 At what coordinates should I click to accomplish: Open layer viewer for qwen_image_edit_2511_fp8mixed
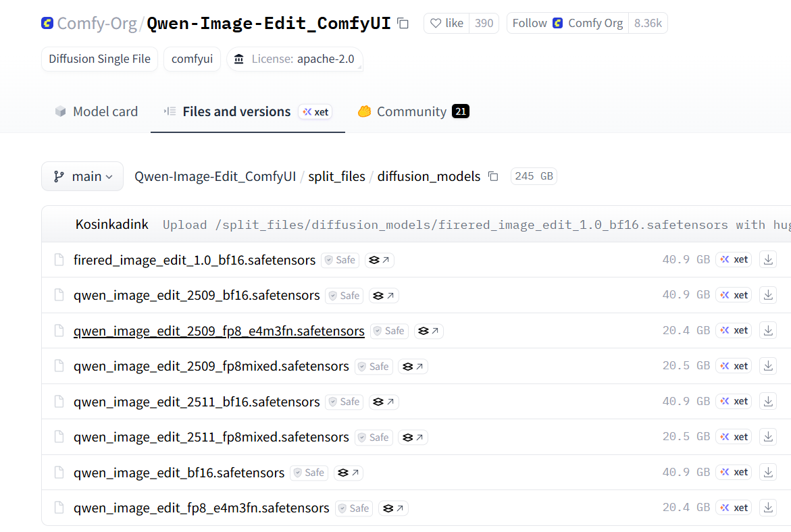[413, 437]
